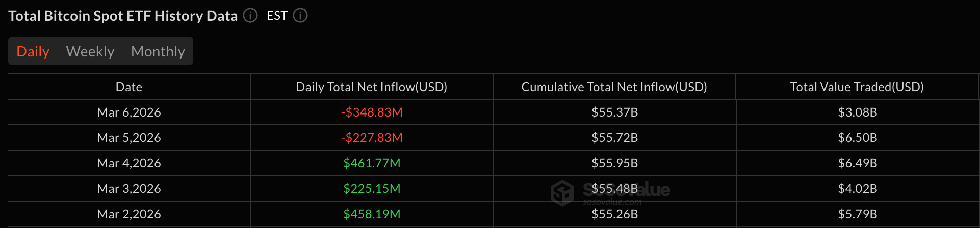Click Daily Total Net Inflow column header
Screen dimensions: 980x228
point(372,87)
